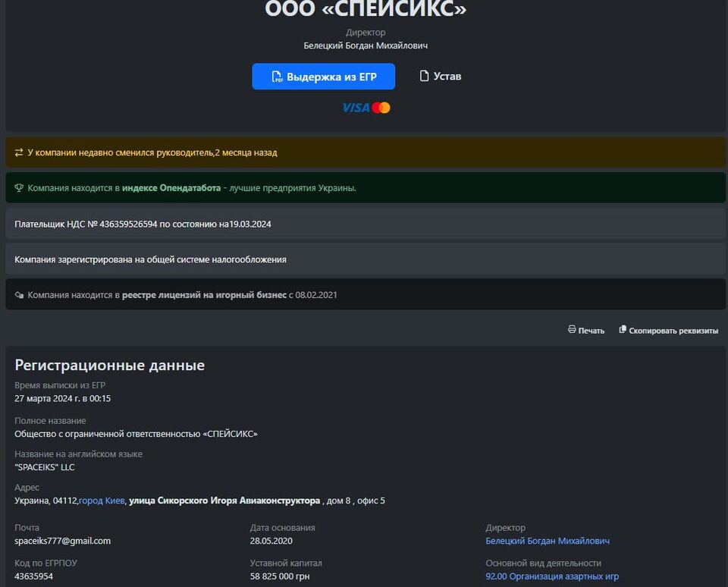Open реестре лицензий на игорный бизнес link
This screenshot has width=728, height=587.
204,295
